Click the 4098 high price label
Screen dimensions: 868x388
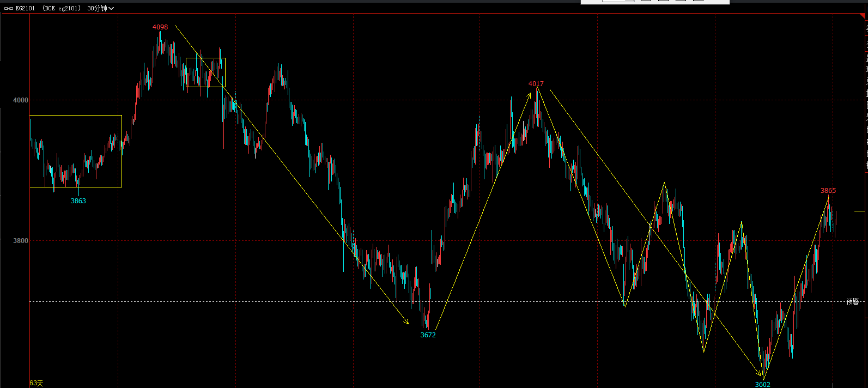click(160, 27)
